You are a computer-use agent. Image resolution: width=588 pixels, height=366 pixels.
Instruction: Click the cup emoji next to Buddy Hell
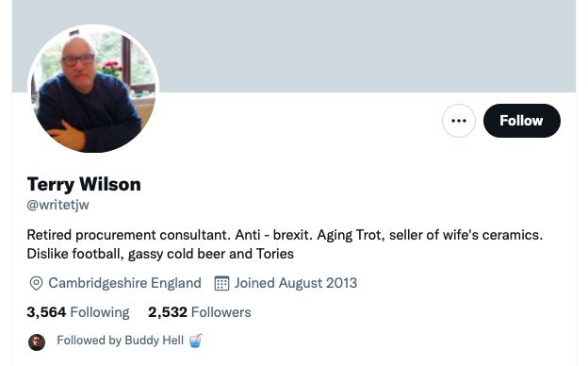click(x=195, y=341)
